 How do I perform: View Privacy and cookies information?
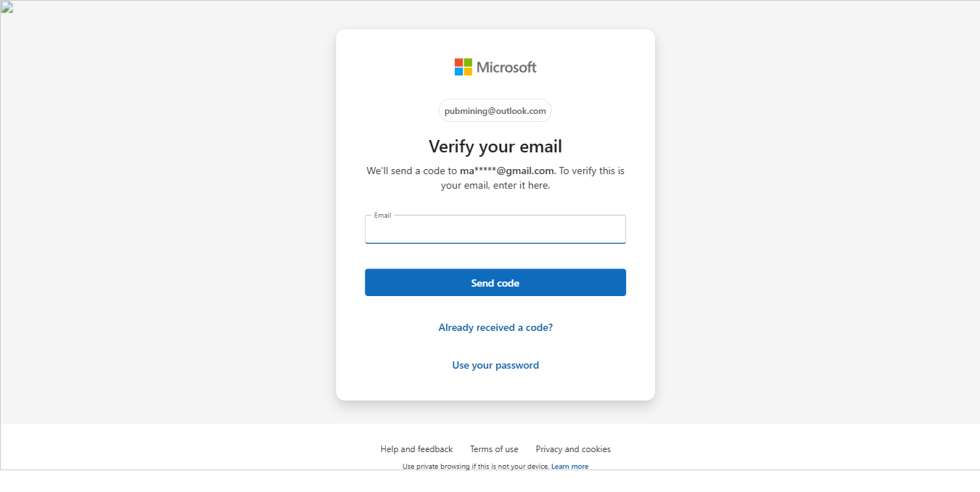tap(573, 449)
